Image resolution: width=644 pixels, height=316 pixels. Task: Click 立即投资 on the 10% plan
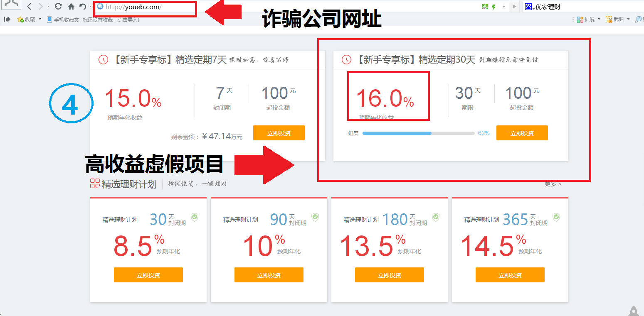coord(269,275)
